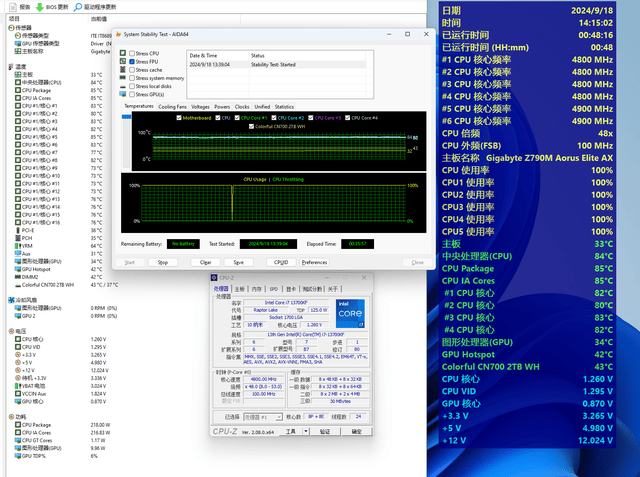Open the CPU-Z tools dropdown arrow
Viewport: 640px width, 477px height.
(x=307, y=431)
